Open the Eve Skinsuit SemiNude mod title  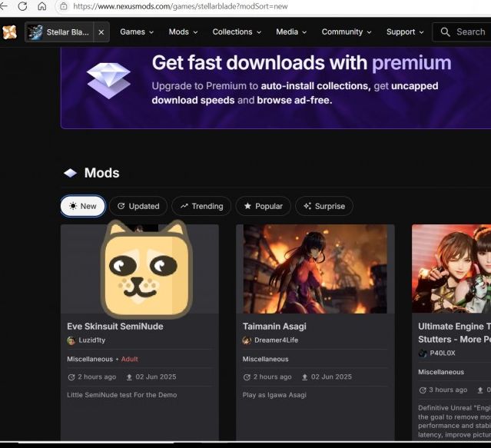pyautogui.click(x=115, y=327)
